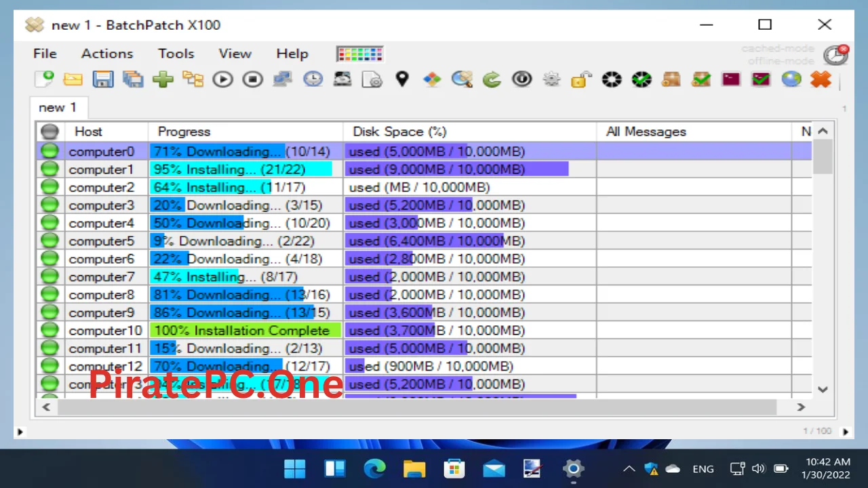Click the green curved arrow icon
868x488 pixels.
pyautogui.click(x=492, y=79)
